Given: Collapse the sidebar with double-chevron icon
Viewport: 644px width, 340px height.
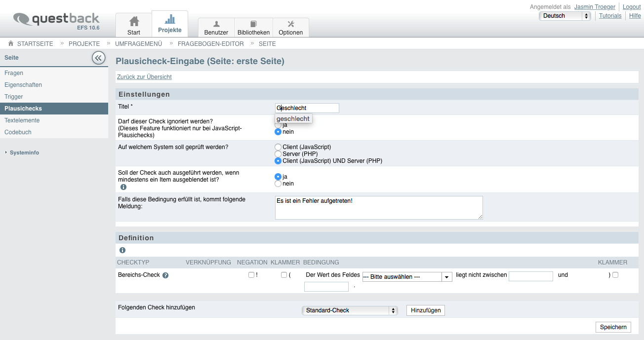Looking at the screenshot, I should pyautogui.click(x=99, y=58).
